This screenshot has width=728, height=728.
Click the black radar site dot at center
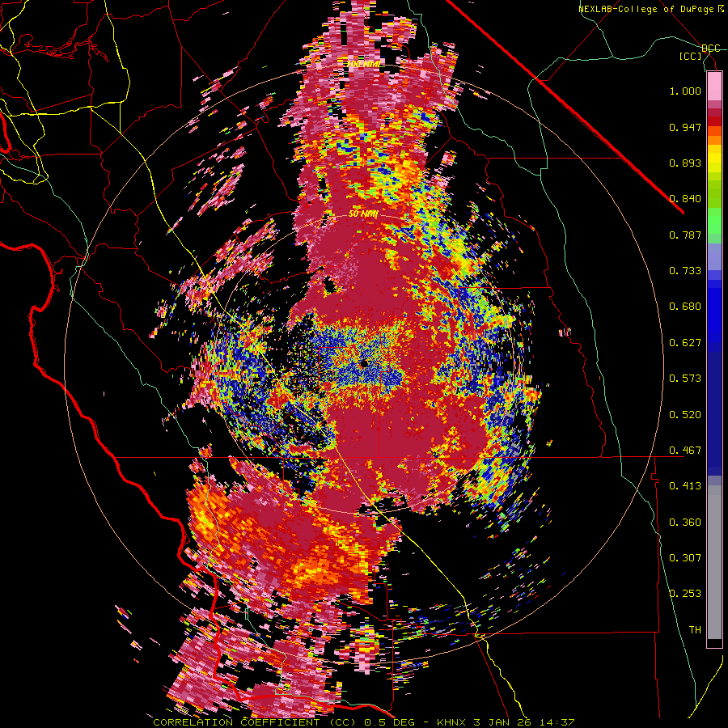coord(364,363)
